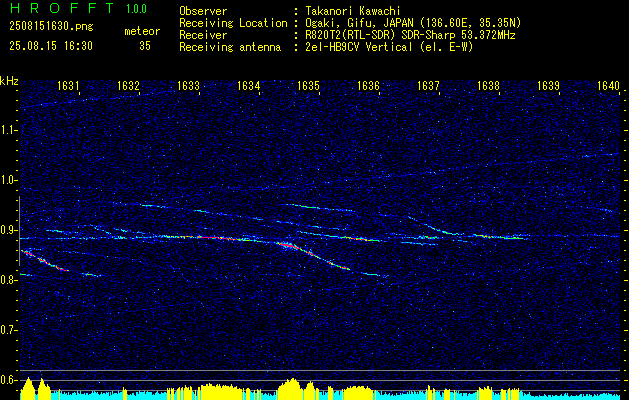629x400 pixels.
Task: Click time axis marker 1634
Action: [248, 85]
